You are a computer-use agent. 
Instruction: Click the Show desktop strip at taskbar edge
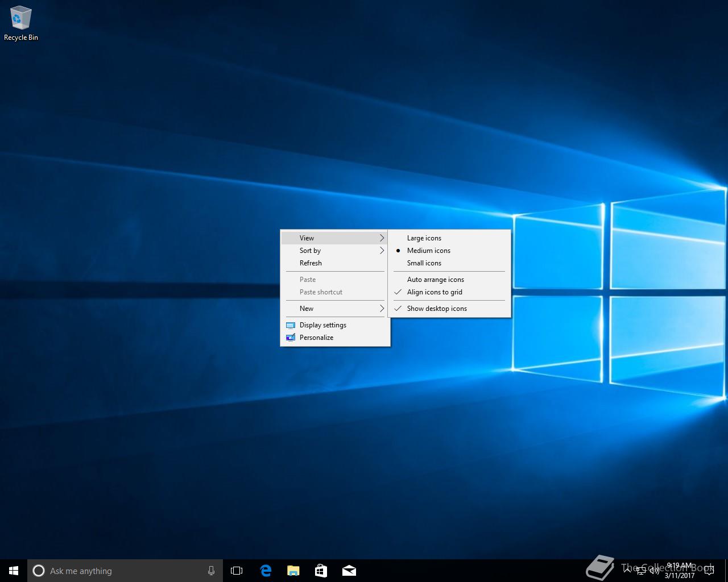click(726, 571)
